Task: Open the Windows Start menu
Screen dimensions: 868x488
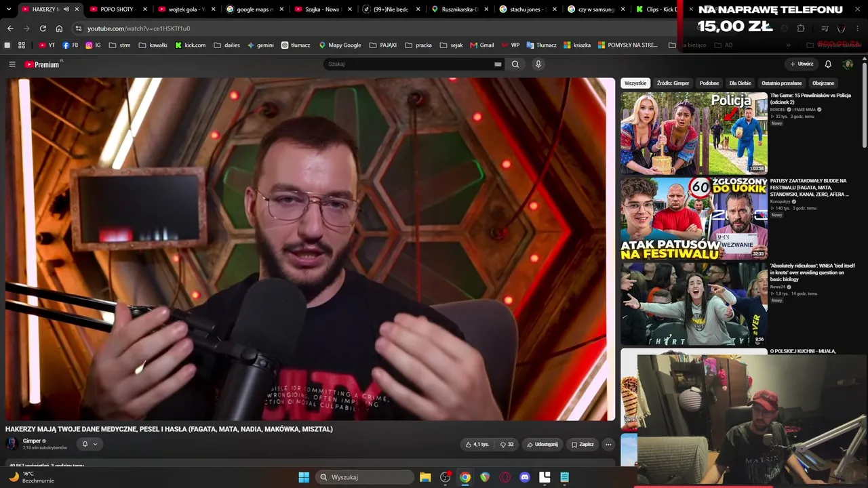Action: [304, 477]
